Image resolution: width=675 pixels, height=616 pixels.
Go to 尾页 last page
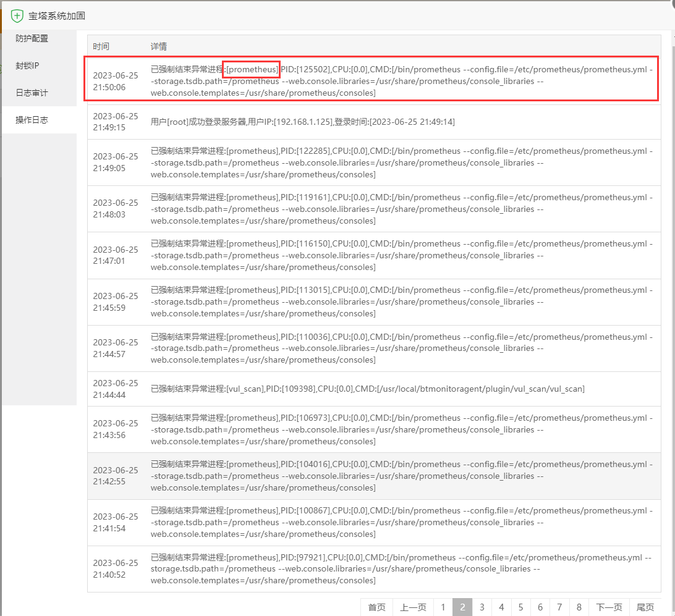point(645,607)
